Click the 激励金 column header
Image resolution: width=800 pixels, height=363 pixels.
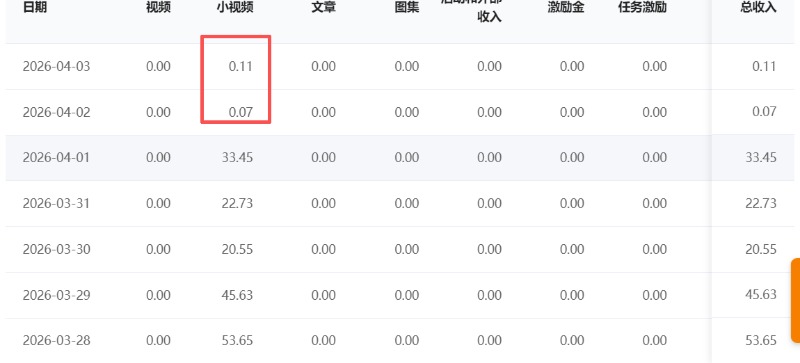point(566,8)
